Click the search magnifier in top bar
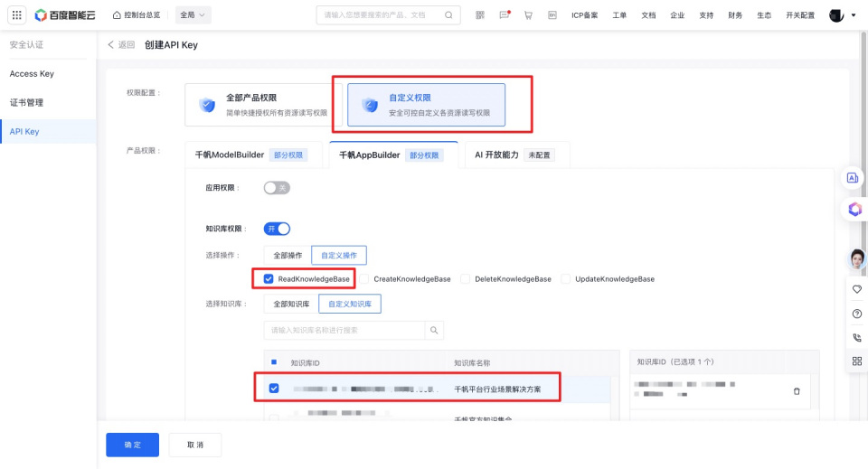The width and height of the screenshot is (868, 469). [x=448, y=15]
